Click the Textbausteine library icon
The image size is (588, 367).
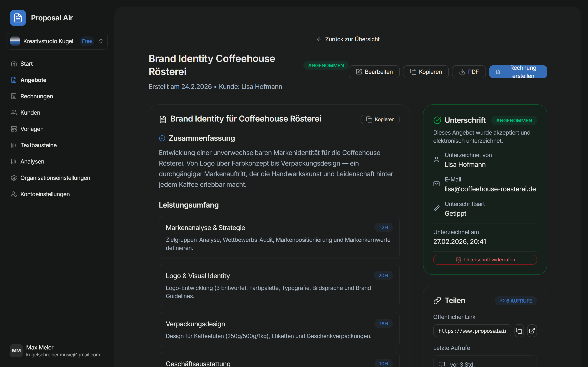tap(14, 145)
